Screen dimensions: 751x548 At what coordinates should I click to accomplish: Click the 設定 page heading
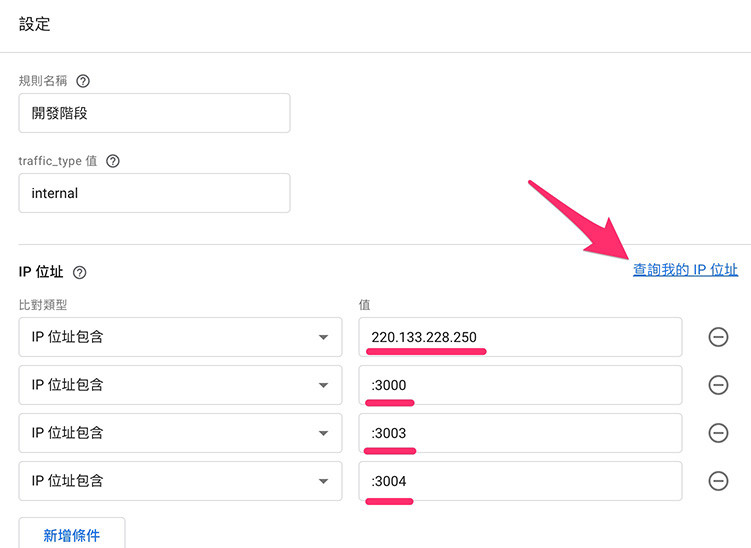[x=34, y=24]
